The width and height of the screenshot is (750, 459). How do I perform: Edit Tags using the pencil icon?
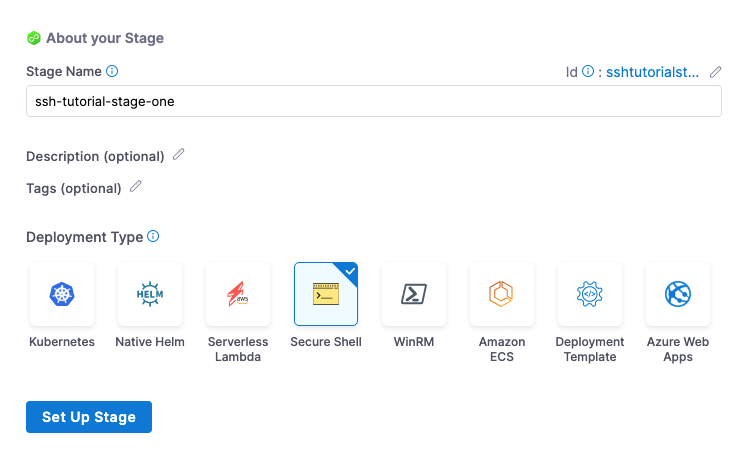(x=136, y=187)
